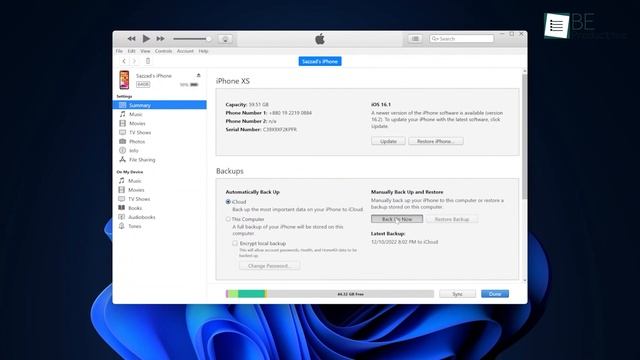
Task: Click the Back Up Now button
Action: [x=397, y=219]
